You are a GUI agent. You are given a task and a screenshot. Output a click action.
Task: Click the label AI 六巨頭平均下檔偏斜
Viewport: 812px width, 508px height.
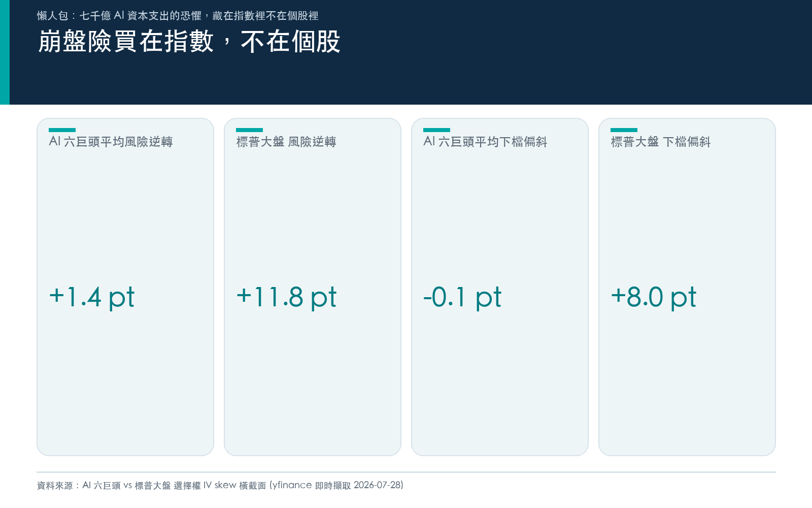pos(485,142)
